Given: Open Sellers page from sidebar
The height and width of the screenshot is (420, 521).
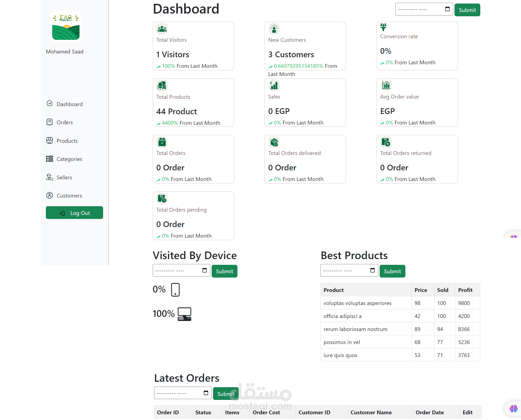Looking at the screenshot, I should pyautogui.click(x=64, y=177).
